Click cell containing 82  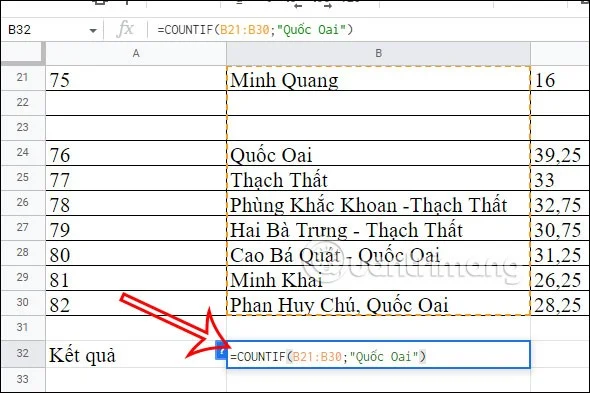coord(136,303)
